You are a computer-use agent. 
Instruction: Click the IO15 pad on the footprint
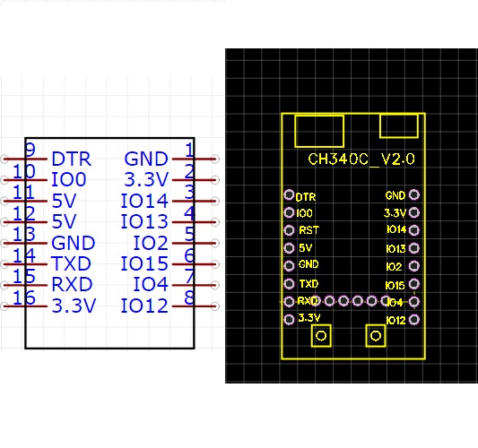pos(414,284)
